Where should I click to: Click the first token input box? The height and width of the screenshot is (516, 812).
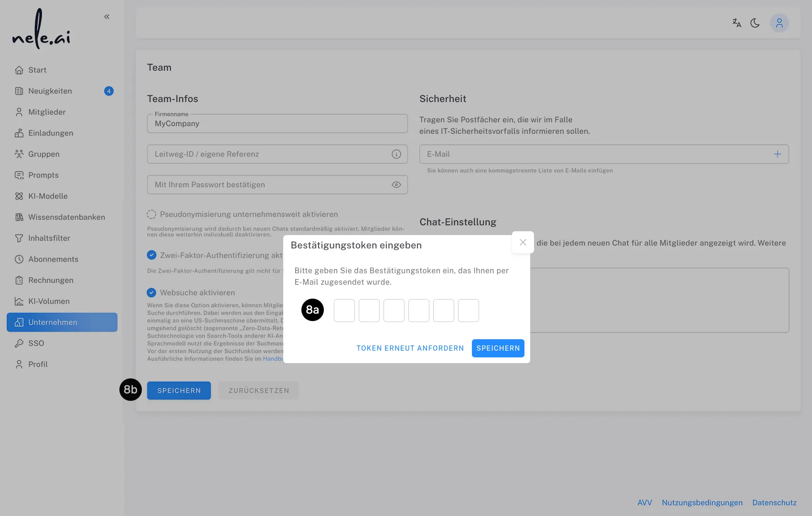pyautogui.click(x=344, y=311)
